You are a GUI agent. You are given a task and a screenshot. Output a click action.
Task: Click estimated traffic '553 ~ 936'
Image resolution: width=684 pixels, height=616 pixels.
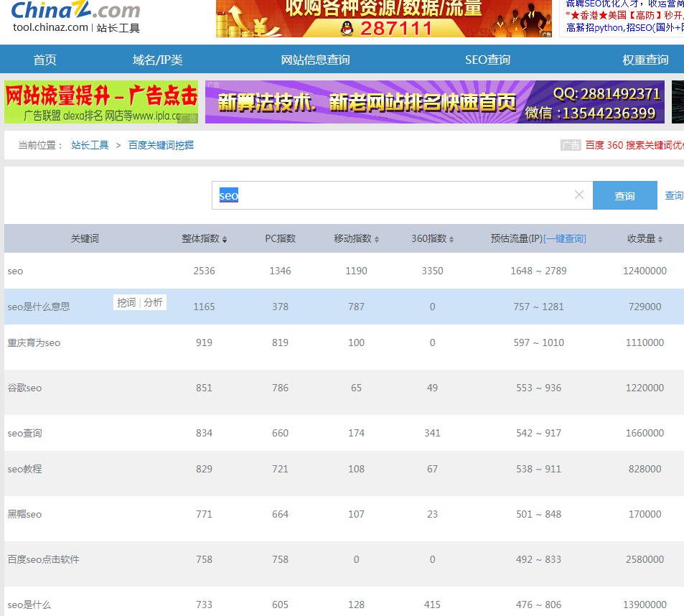click(539, 388)
